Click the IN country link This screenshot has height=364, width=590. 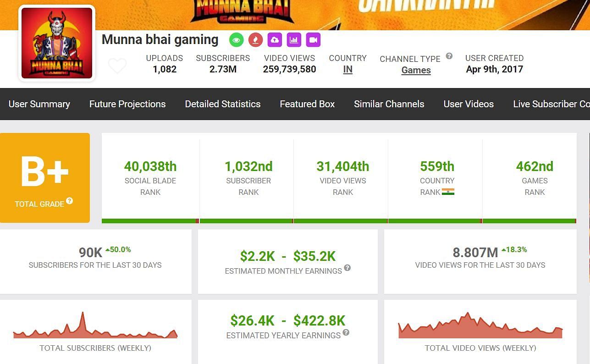[x=348, y=70]
